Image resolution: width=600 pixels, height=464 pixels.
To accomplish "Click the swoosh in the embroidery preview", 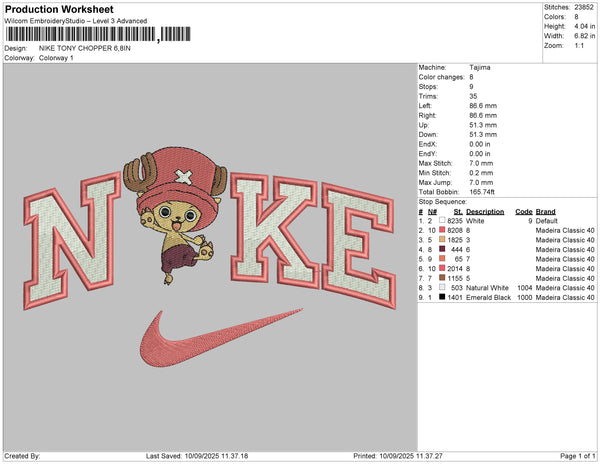I will (x=220, y=339).
